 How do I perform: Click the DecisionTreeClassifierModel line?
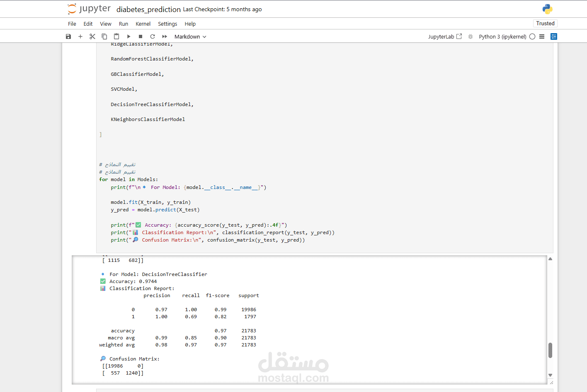[152, 104]
